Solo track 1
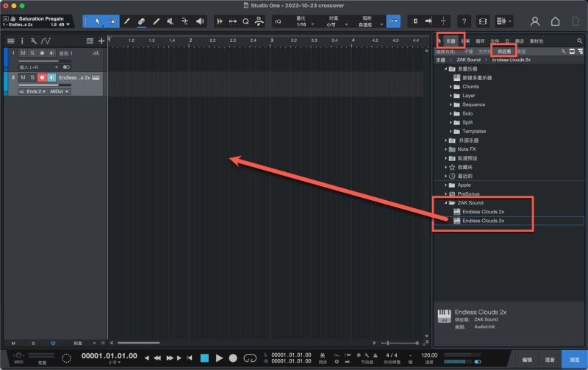 (x=32, y=53)
